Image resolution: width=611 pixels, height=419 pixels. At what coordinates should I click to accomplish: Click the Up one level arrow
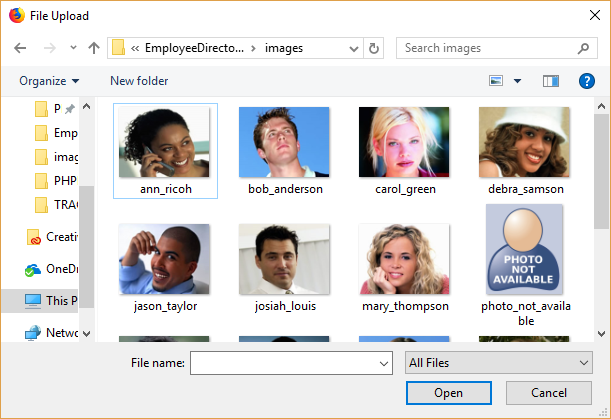(94, 48)
